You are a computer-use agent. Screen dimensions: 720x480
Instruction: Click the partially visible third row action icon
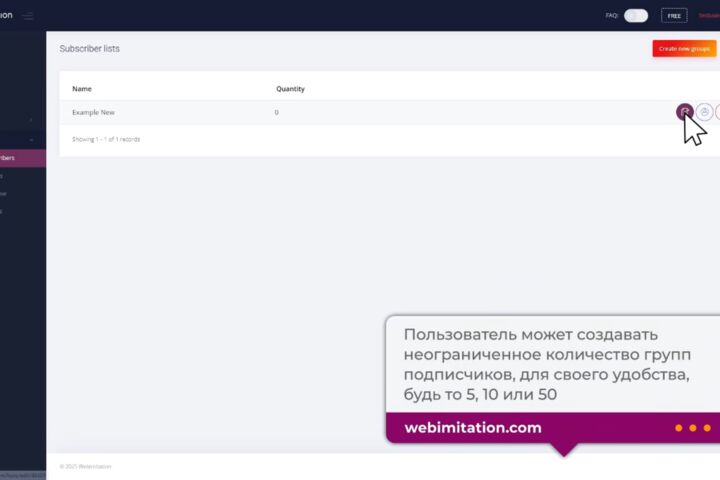pos(718,112)
